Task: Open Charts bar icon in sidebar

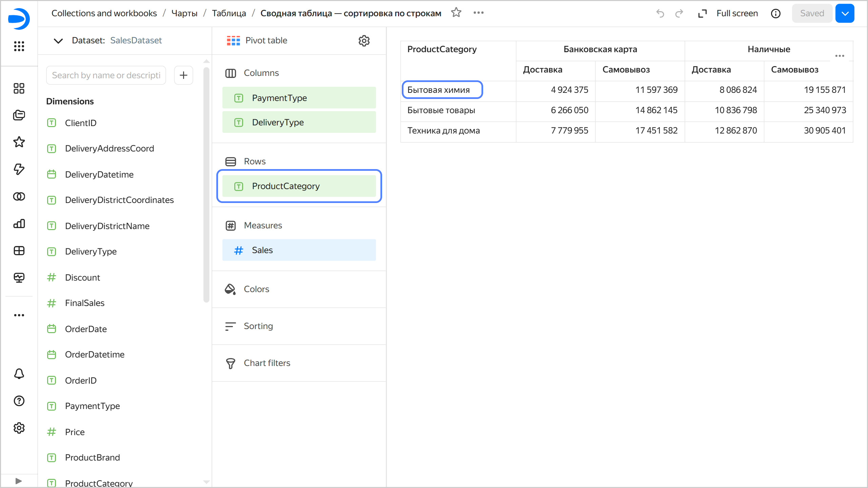Action: (19, 224)
